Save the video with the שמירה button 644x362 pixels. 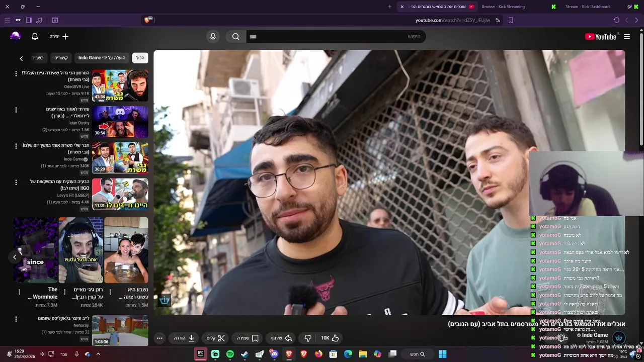point(248,338)
